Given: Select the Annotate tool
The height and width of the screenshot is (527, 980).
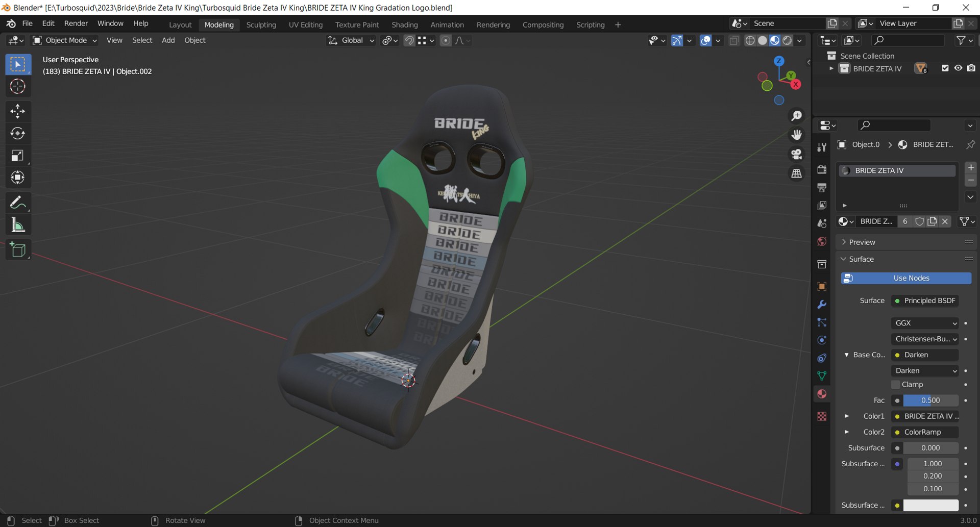Looking at the screenshot, I should (x=18, y=203).
